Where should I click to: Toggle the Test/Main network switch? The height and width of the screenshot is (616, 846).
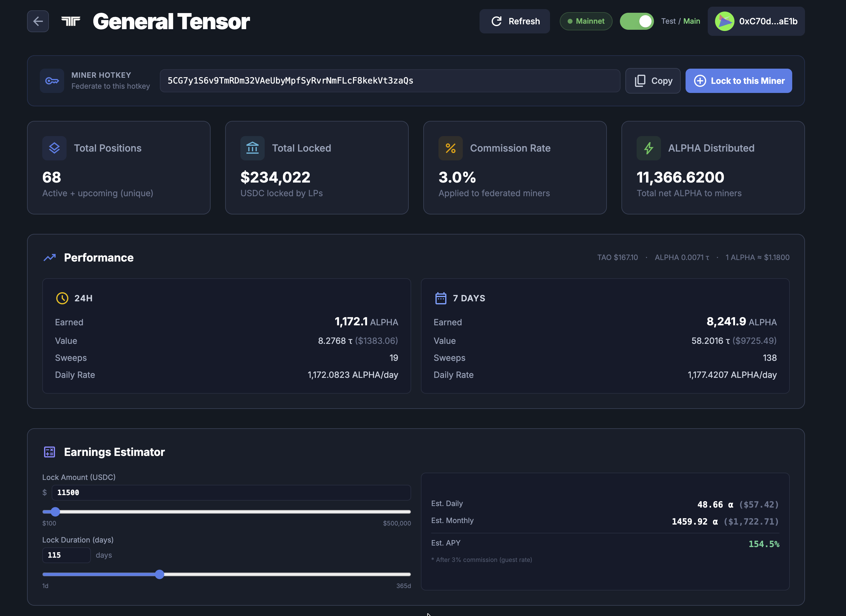637,21
